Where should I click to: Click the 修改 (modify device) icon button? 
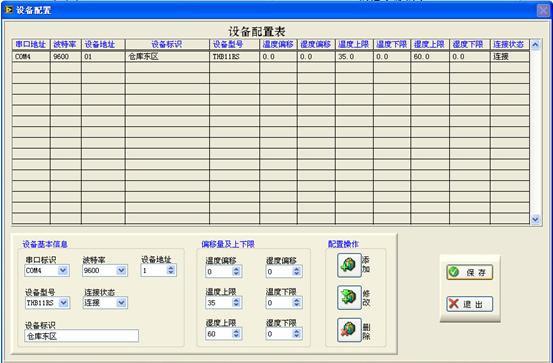pyautogui.click(x=349, y=297)
